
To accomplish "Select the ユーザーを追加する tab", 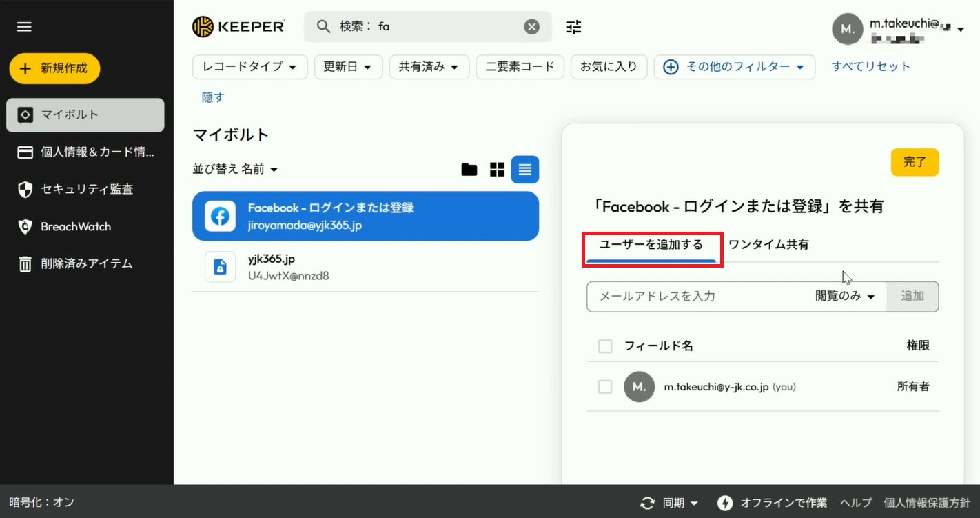I will (x=651, y=243).
